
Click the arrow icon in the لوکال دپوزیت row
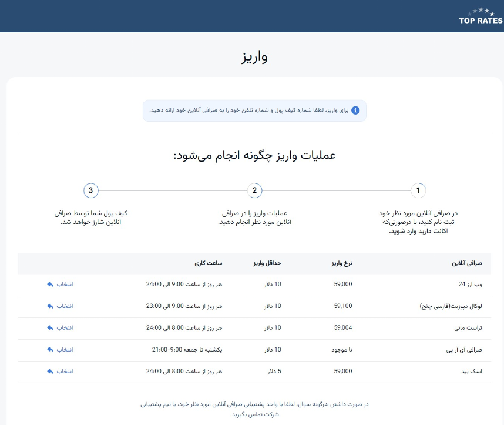[50, 306]
